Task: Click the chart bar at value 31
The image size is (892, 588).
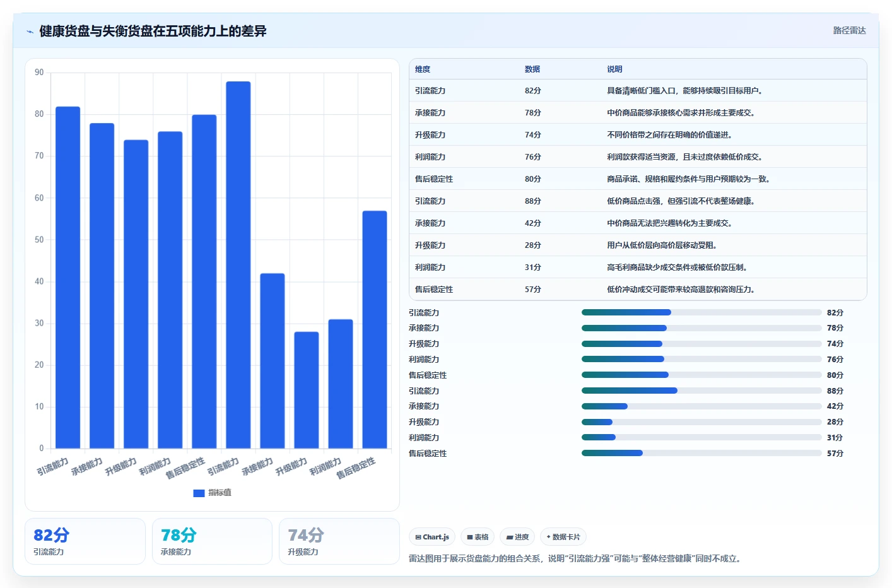Action: click(x=341, y=384)
